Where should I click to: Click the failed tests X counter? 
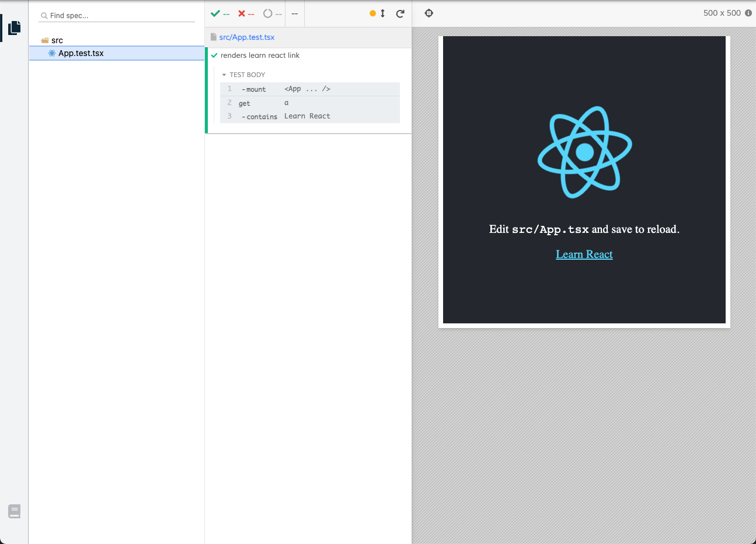[246, 13]
